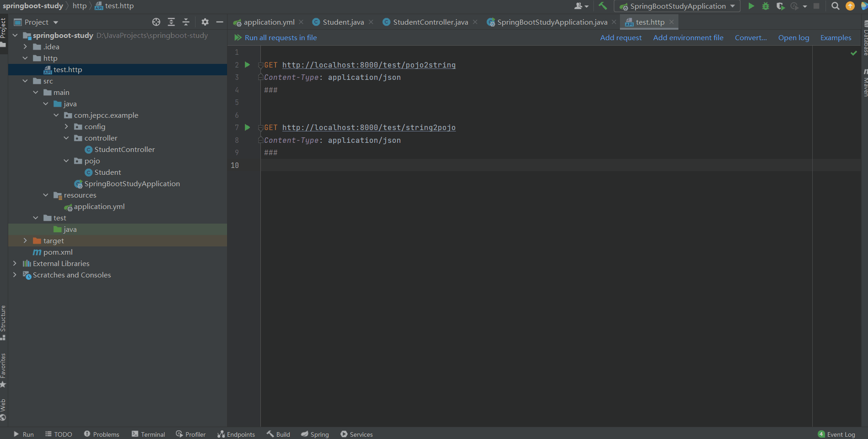Open the Terminal tool window

(x=148, y=434)
